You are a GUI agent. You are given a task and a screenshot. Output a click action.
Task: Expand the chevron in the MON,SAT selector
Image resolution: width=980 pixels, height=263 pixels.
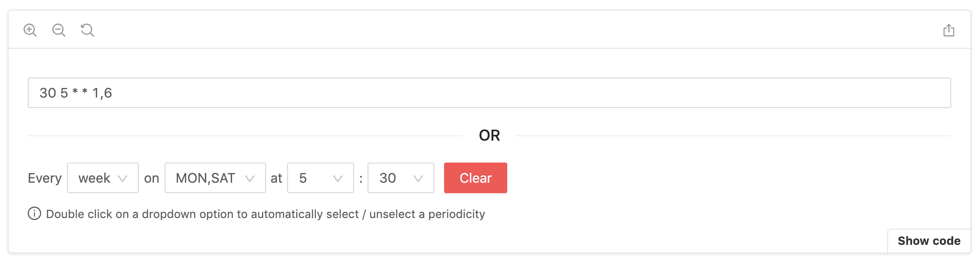tap(249, 178)
